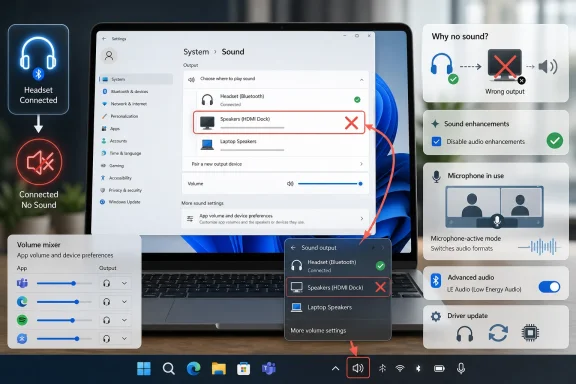The image size is (576, 384).
Task: Choose Laptop Speakers in Sound output flyout
Action: pyautogui.click(x=338, y=307)
